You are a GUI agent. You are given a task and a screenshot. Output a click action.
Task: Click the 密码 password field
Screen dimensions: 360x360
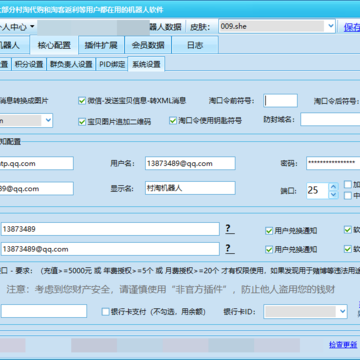coord(333,163)
